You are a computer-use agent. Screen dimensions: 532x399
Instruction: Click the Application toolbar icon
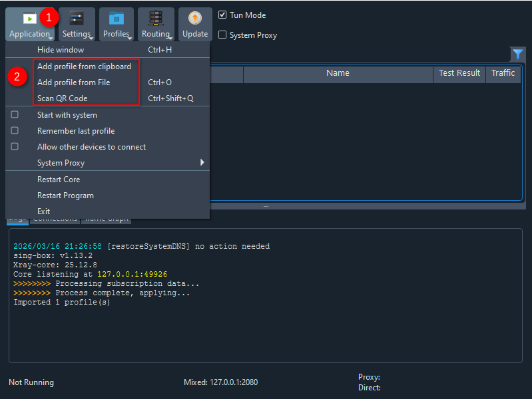click(29, 19)
